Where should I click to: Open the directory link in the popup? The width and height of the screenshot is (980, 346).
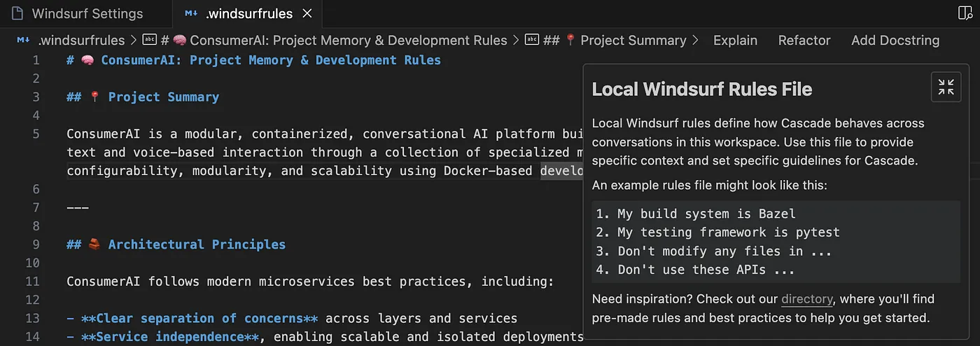[x=807, y=299]
